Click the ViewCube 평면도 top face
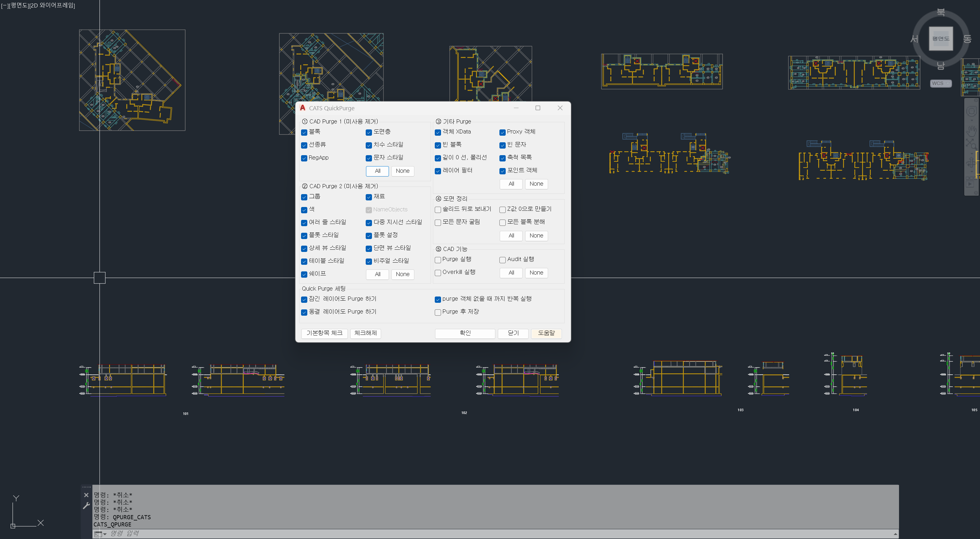 pos(941,38)
